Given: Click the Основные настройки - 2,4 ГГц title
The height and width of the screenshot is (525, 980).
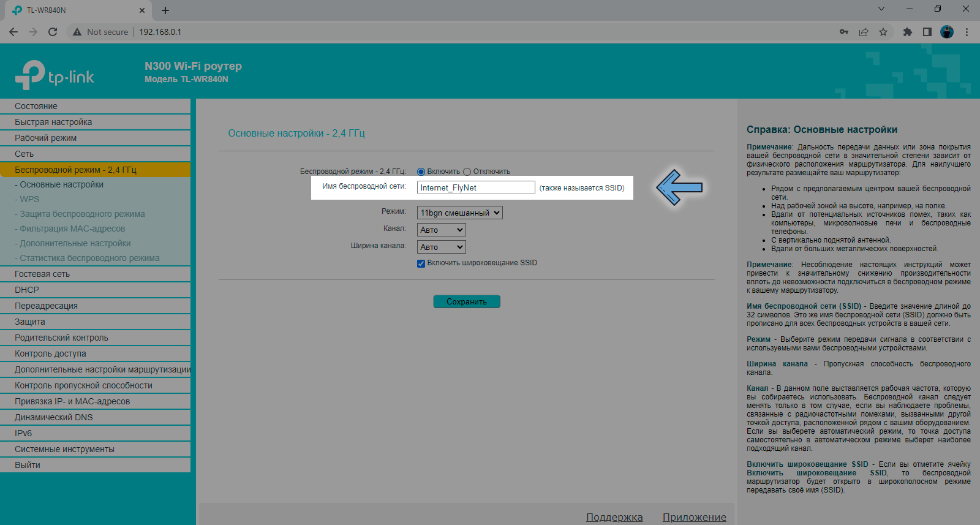Looking at the screenshot, I should pos(296,134).
